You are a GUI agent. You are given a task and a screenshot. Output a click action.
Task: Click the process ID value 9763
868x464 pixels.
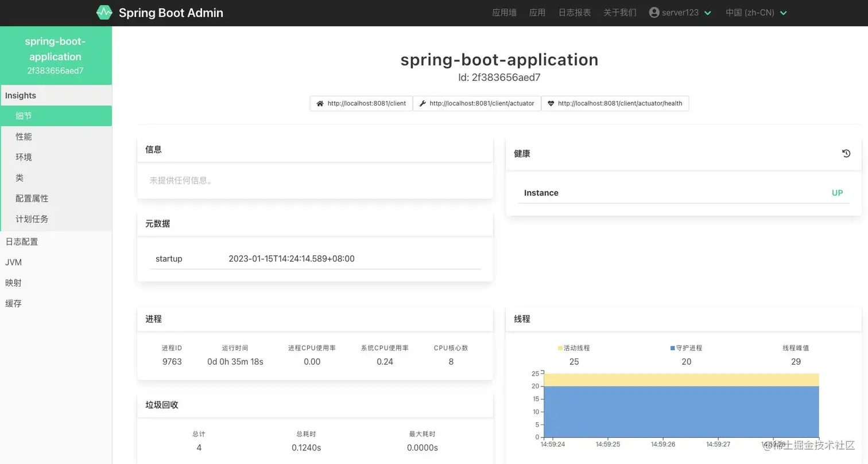[172, 362]
